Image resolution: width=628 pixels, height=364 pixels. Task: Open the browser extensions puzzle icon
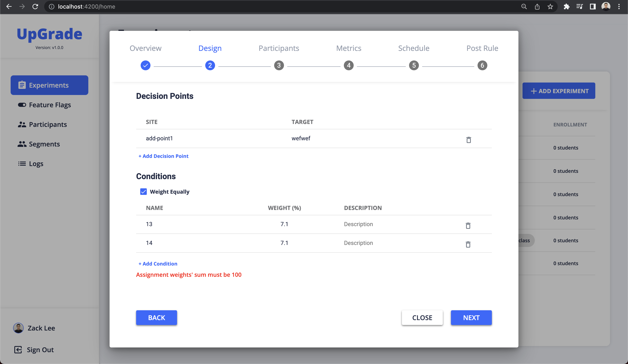pyautogui.click(x=566, y=7)
